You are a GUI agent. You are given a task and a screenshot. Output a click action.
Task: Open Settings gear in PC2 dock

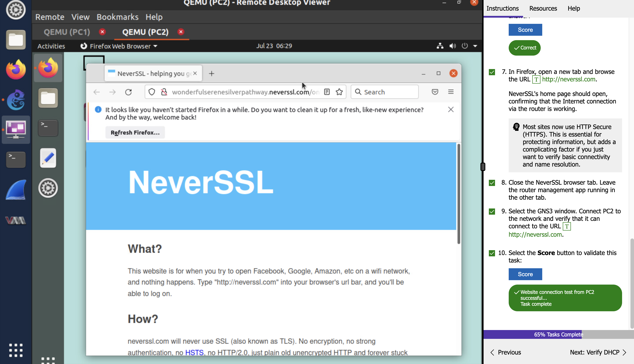tap(48, 188)
